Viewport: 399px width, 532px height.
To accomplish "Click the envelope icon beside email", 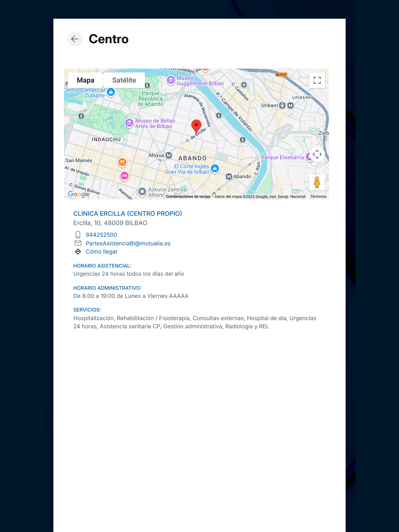I will click(x=78, y=243).
